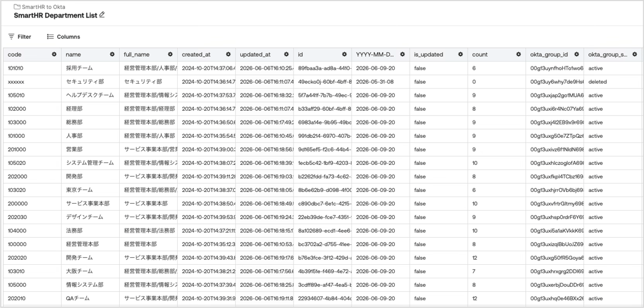Select name cell 営業部
This screenshot has height=308, width=644.
90,149
